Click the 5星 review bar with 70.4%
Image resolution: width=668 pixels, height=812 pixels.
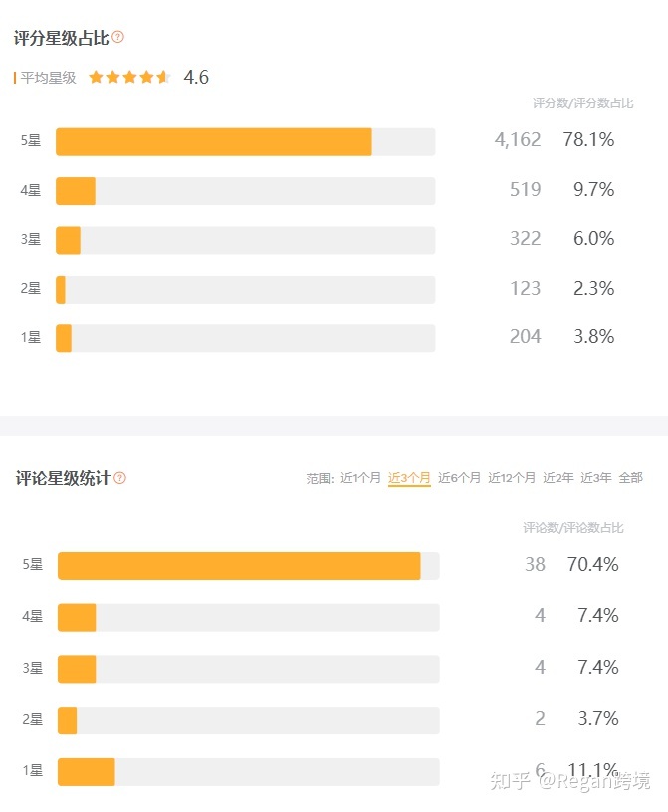tap(249, 566)
